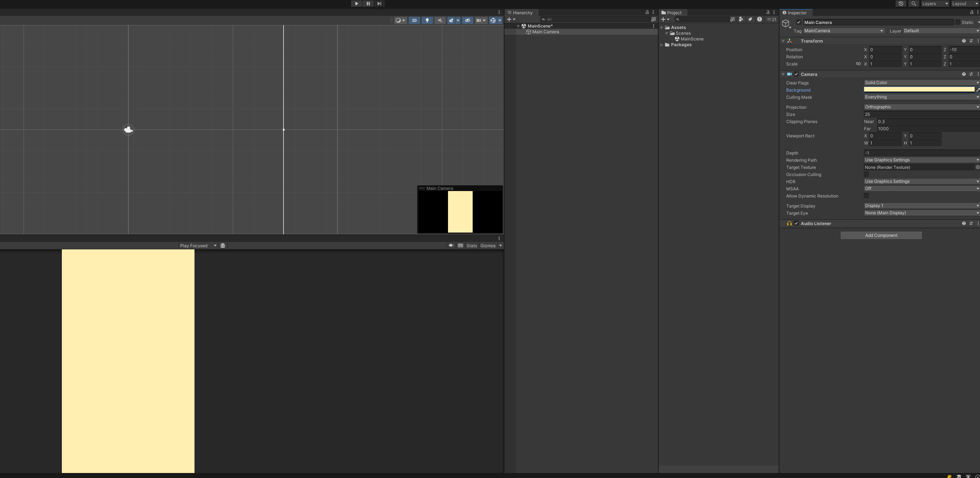Click the Background color swatch
980x478 pixels.
[x=919, y=90]
